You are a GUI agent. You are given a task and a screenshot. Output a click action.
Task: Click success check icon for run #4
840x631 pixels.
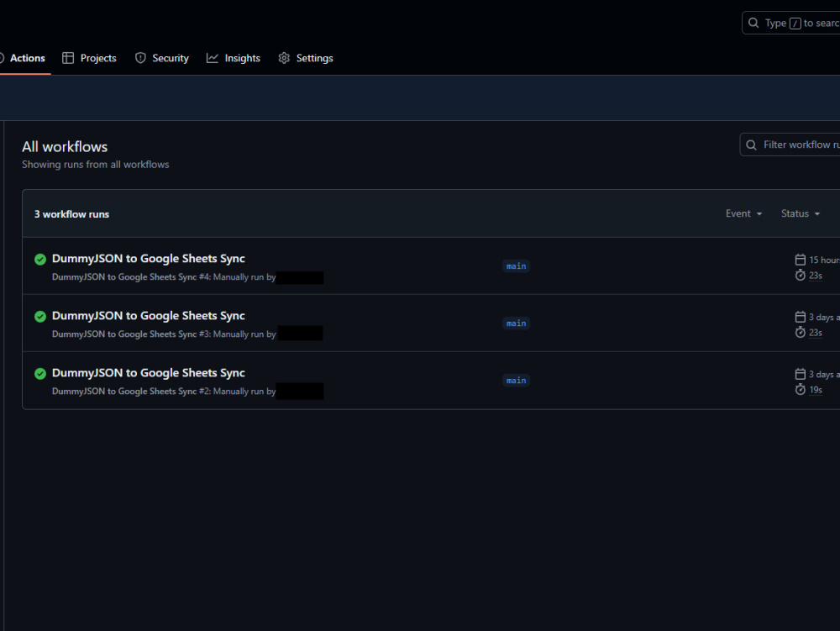[40, 260]
